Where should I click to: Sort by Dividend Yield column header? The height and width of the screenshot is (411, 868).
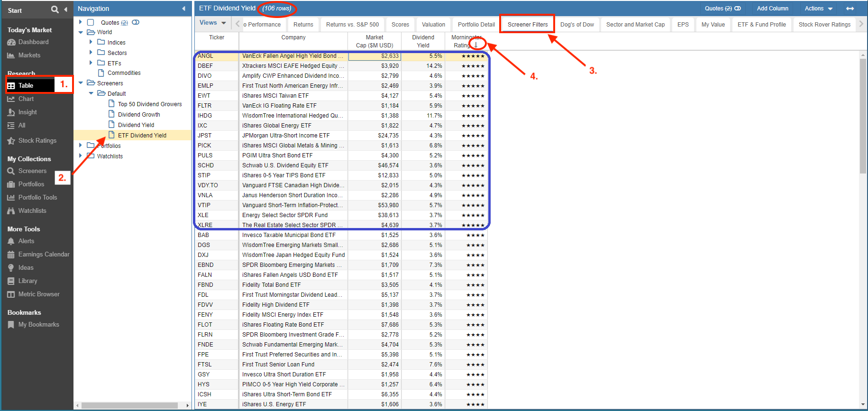click(423, 41)
